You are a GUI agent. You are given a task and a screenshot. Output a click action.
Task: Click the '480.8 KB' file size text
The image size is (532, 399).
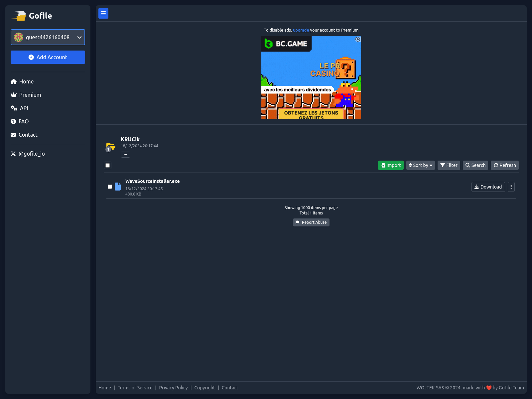tap(133, 194)
